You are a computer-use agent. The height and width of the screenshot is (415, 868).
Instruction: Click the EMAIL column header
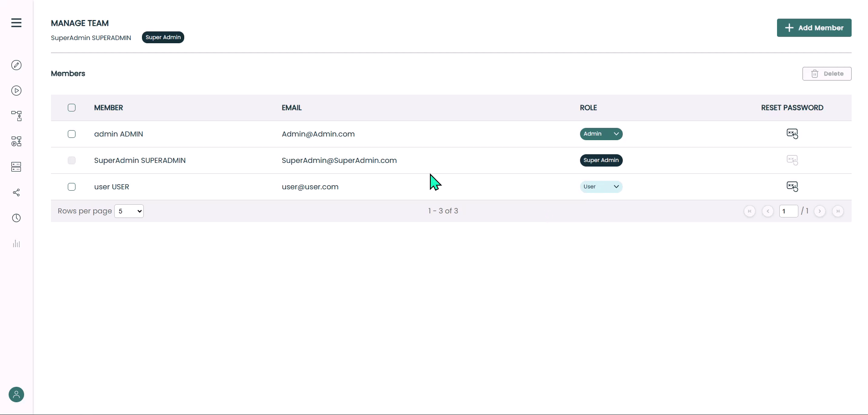click(292, 108)
